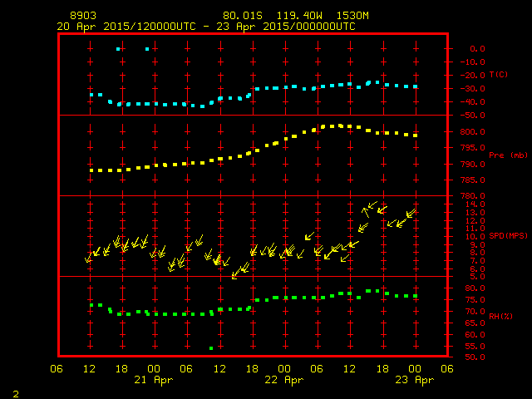Click the -20.0 temperature tick value
The image size is (532, 399).
point(473,76)
